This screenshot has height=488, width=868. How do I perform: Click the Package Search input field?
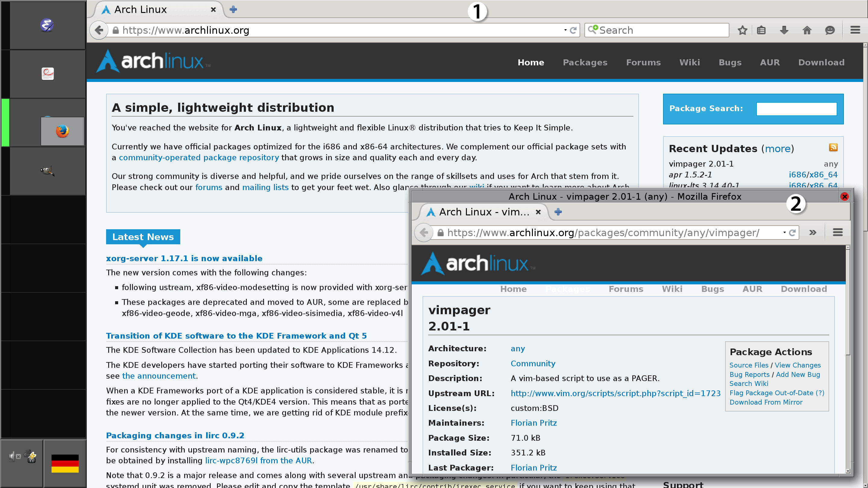pyautogui.click(x=796, y=109)
